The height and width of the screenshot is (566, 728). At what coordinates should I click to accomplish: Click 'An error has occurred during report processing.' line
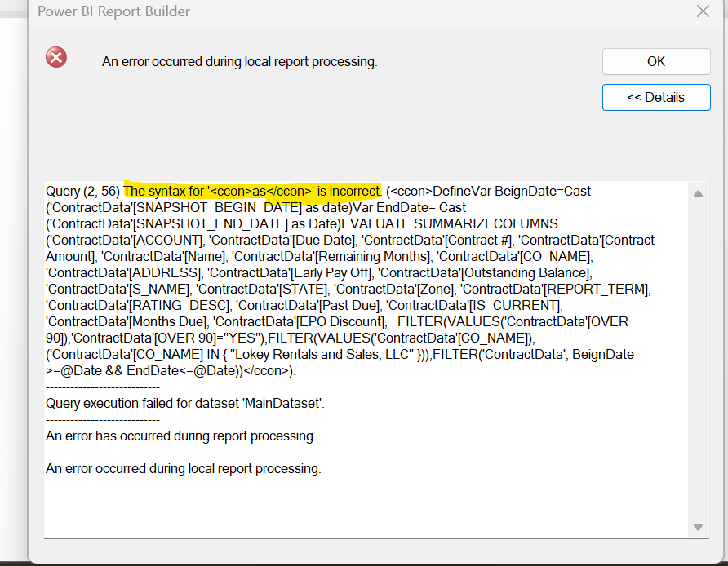[180, 436]
